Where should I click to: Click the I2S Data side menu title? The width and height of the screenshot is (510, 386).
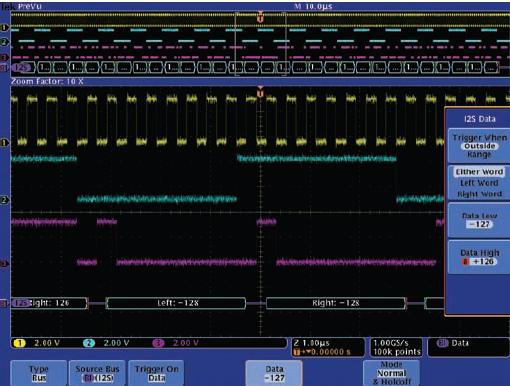pyautogui.click(x=479, y=119)
